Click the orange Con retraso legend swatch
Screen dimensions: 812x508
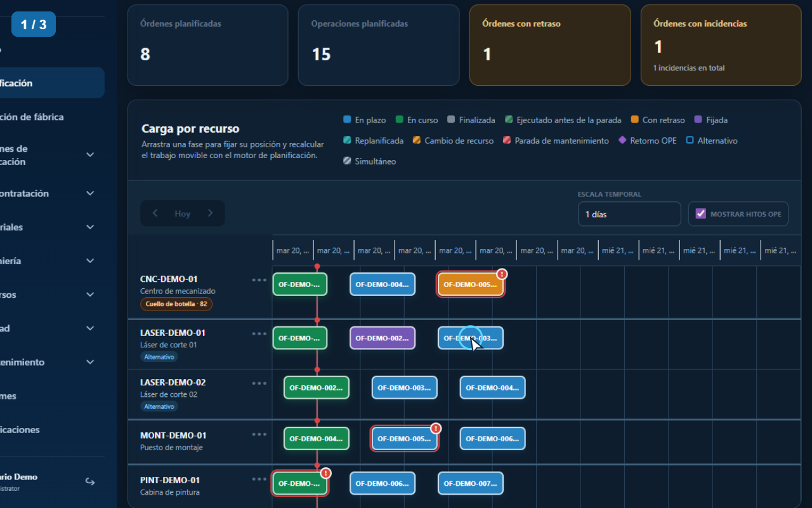point(635,120)
